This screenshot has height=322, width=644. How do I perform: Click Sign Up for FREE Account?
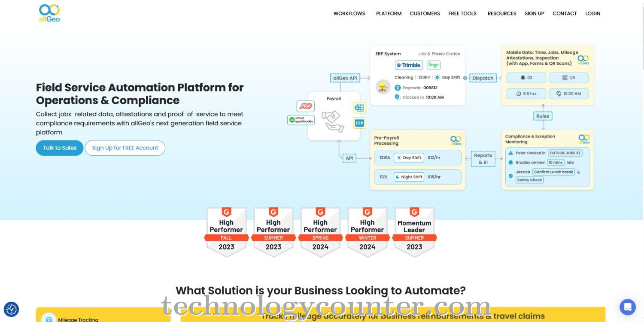coord(125,148)
